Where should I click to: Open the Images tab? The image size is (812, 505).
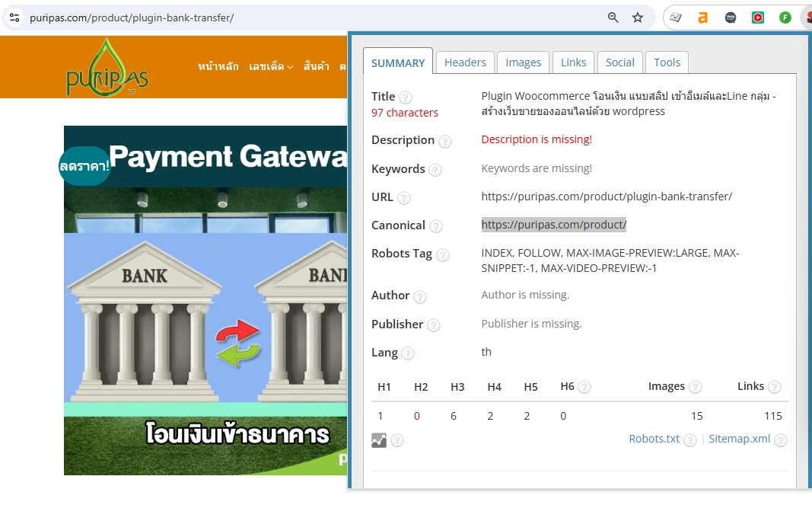point(524,62)
